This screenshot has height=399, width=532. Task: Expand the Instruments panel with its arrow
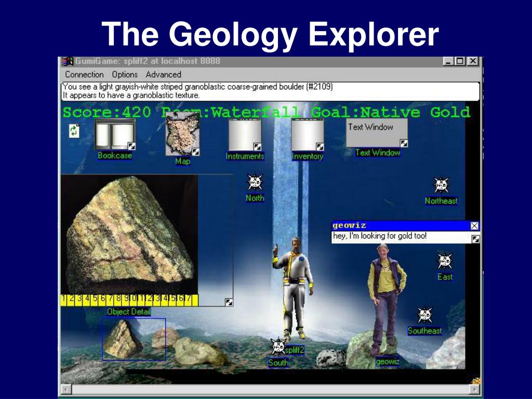coord(258,147)
